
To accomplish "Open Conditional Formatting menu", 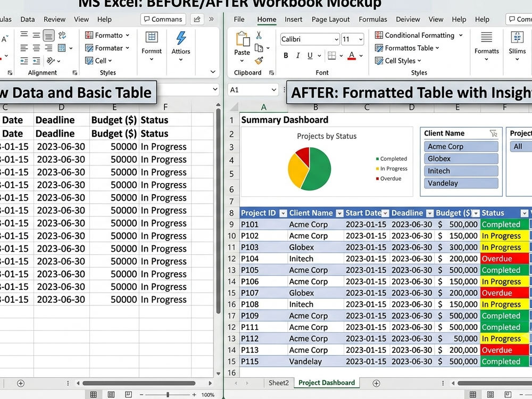I will coord(419,35).
